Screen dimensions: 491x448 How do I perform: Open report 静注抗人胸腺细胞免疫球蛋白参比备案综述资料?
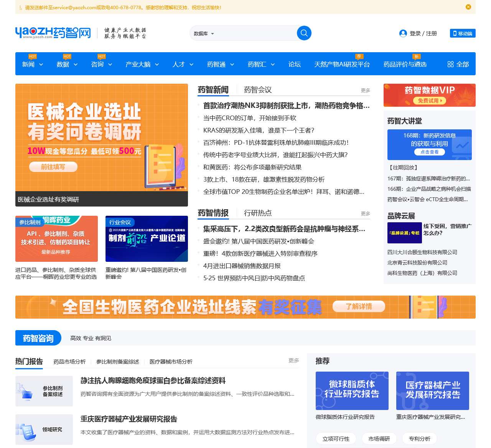coord(153,380)
